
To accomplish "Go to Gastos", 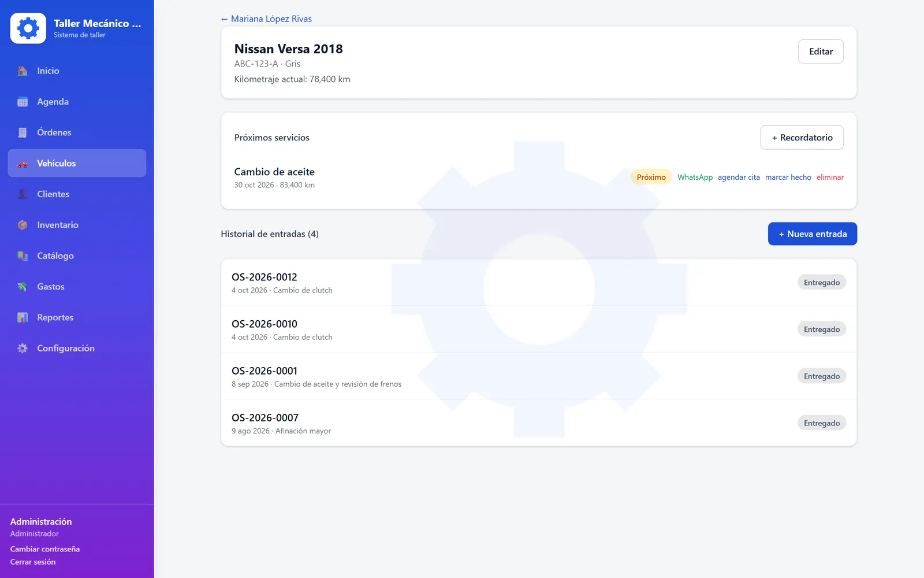I will (x=77, y=287).
